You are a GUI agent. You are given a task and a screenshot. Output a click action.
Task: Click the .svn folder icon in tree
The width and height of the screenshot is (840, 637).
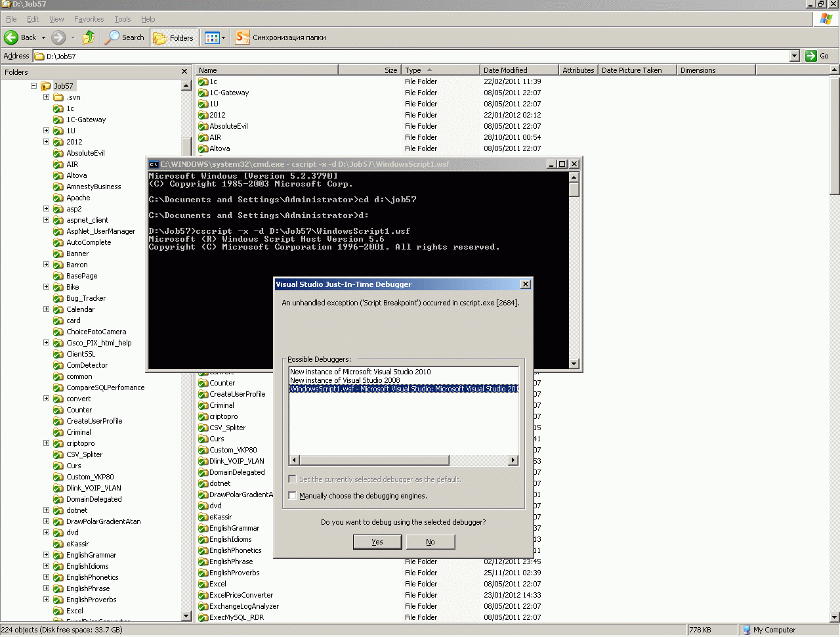click(58, 97)
